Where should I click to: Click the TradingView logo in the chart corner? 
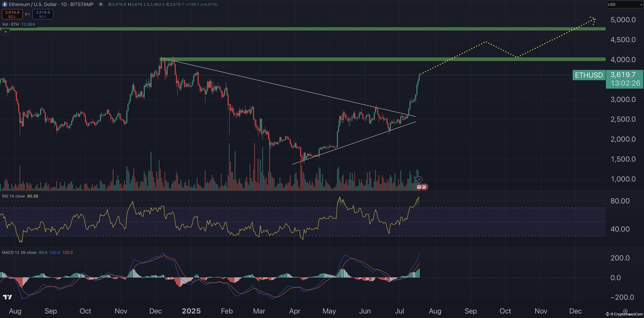[8, 297]
